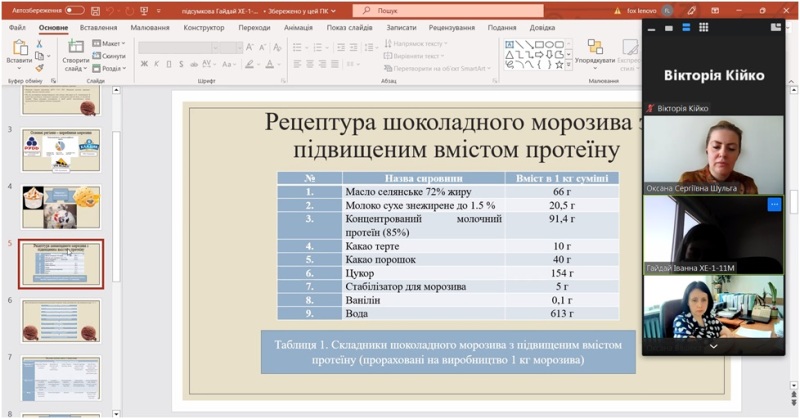Click the Align text left icon

coord(297,64)
